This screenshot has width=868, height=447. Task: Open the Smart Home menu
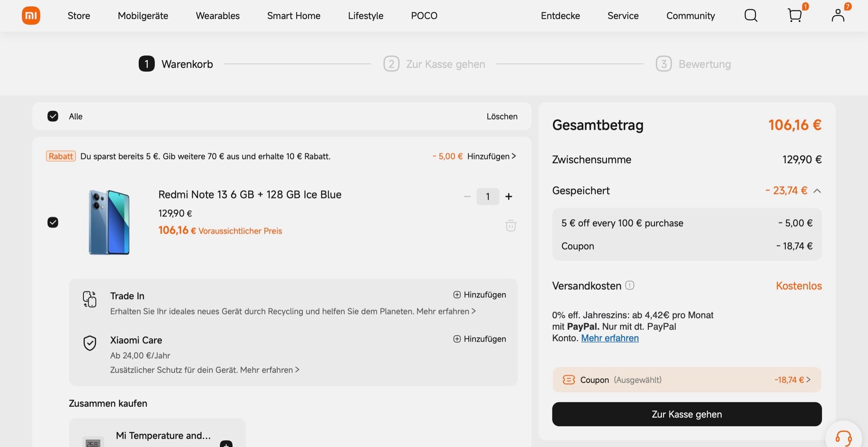293,16
